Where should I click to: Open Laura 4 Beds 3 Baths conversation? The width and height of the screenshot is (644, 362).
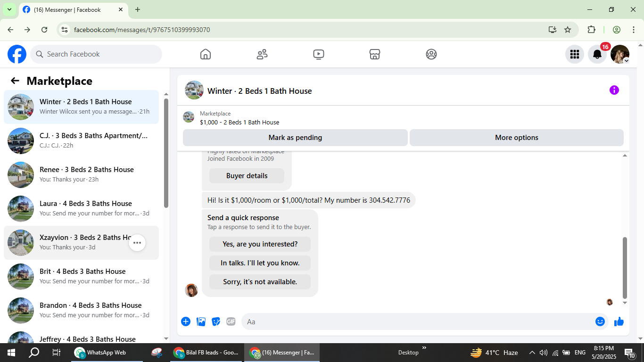pos(81,209)
